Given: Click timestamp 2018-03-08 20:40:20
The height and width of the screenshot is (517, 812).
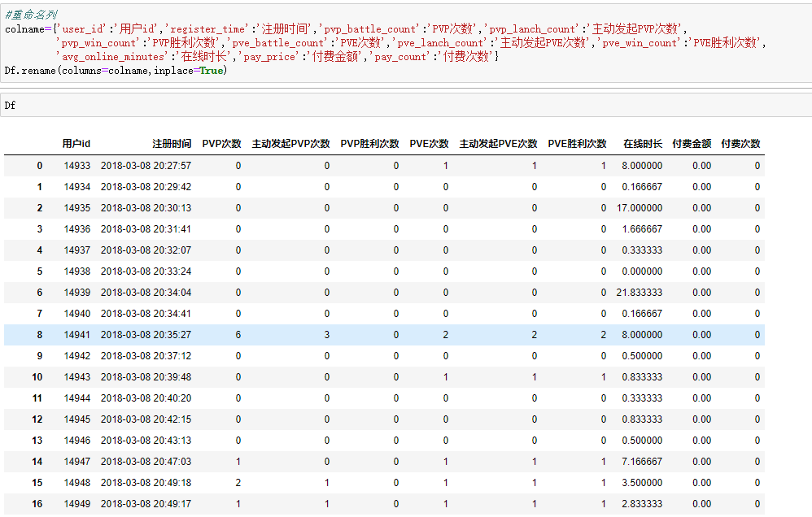Looking at the screenshot, I should (146, 398).
